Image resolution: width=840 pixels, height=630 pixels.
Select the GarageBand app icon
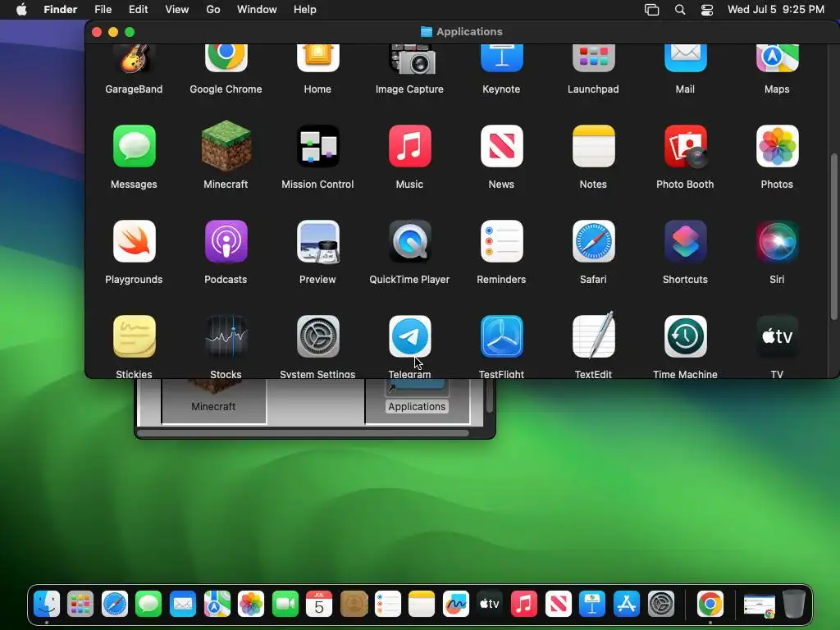(x=134, y=59)
